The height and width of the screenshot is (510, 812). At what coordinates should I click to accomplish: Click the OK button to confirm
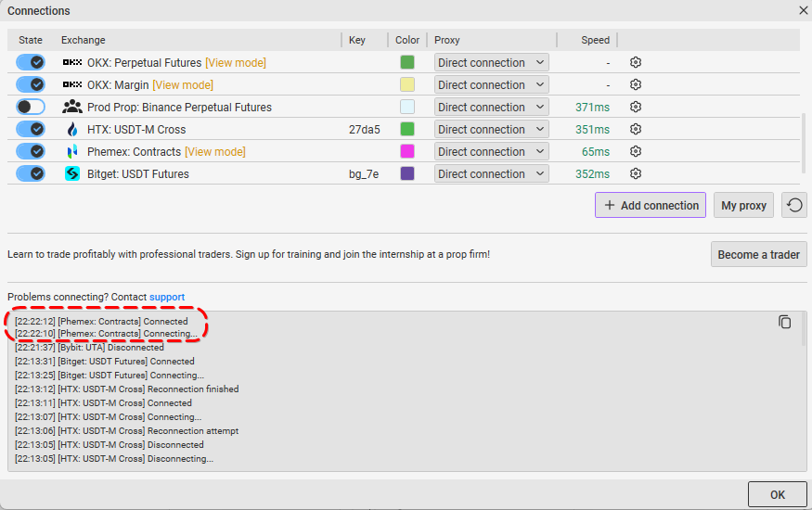(777, 494)
